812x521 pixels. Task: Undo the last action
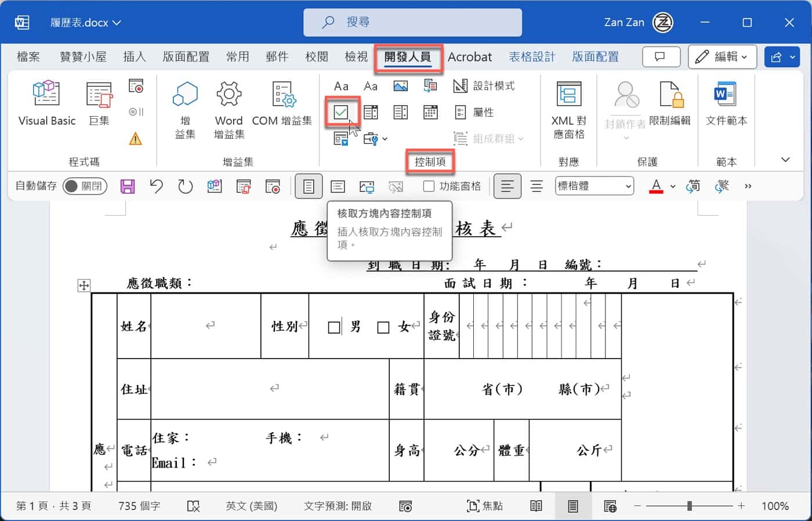(x=156, y=186)
